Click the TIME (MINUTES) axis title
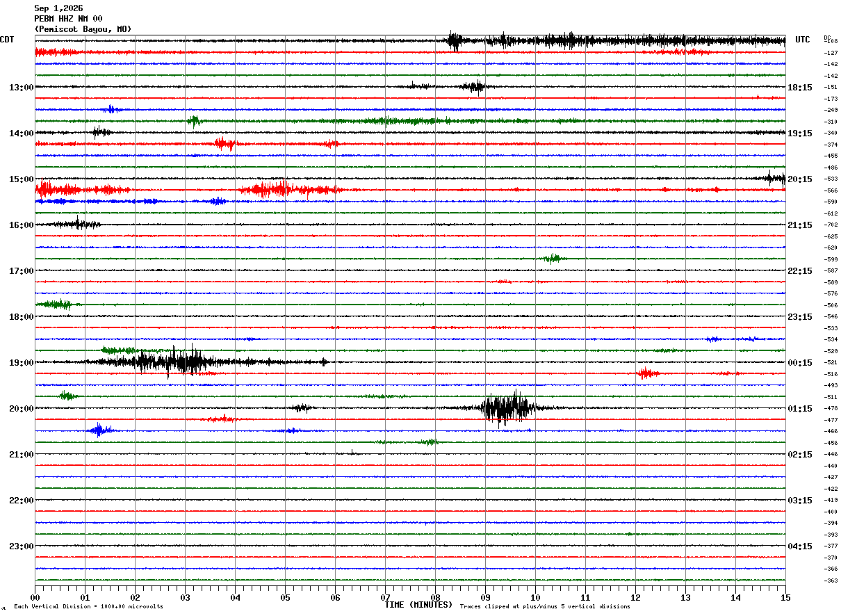 pyautogui.click(x=418, y=605)
